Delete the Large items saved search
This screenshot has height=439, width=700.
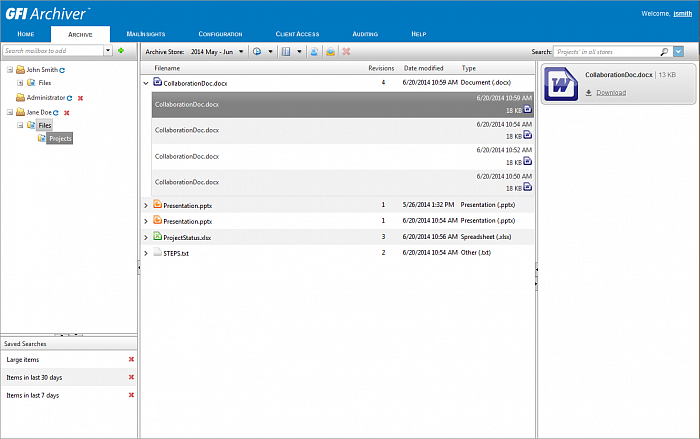pos(131,359)
